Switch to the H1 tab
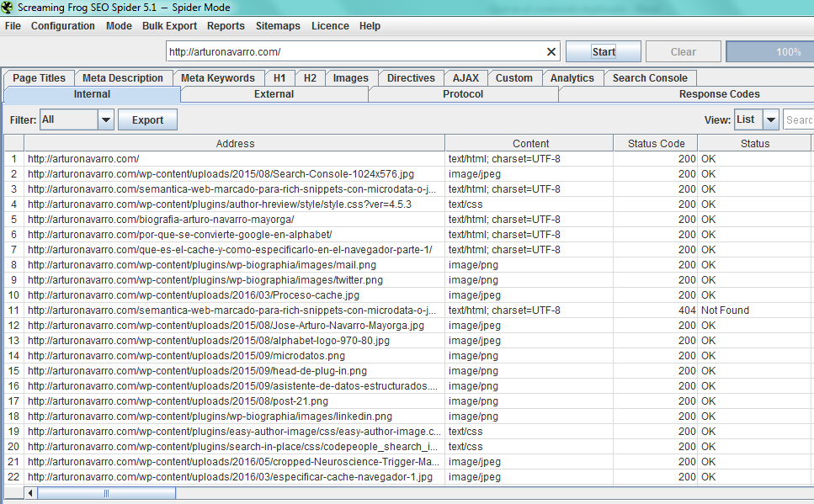Screen dimensions: 814x504 coord(279,78)
